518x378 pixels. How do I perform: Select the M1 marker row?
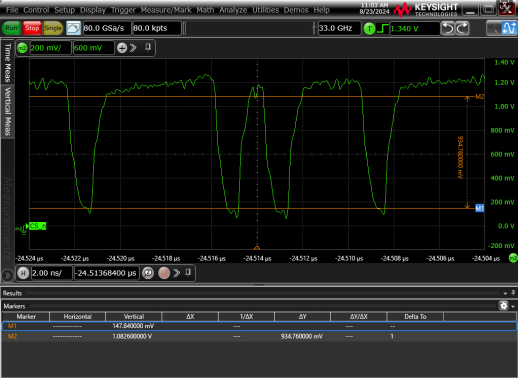click(x=259, y=326)
